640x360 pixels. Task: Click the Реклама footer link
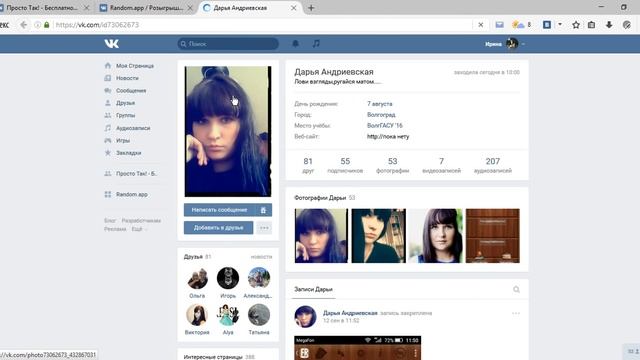point(115,229)
